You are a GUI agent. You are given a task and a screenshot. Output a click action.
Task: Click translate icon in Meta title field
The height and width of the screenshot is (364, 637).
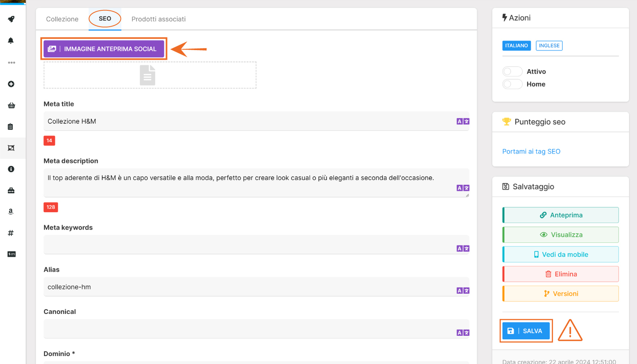[463, 121]
